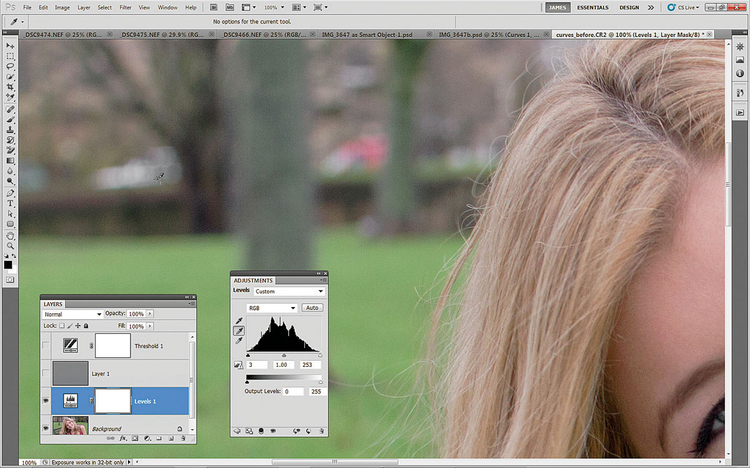Viewport: 750px width, 468px height.
Task: Open the File menu
Action: [27, 8]
